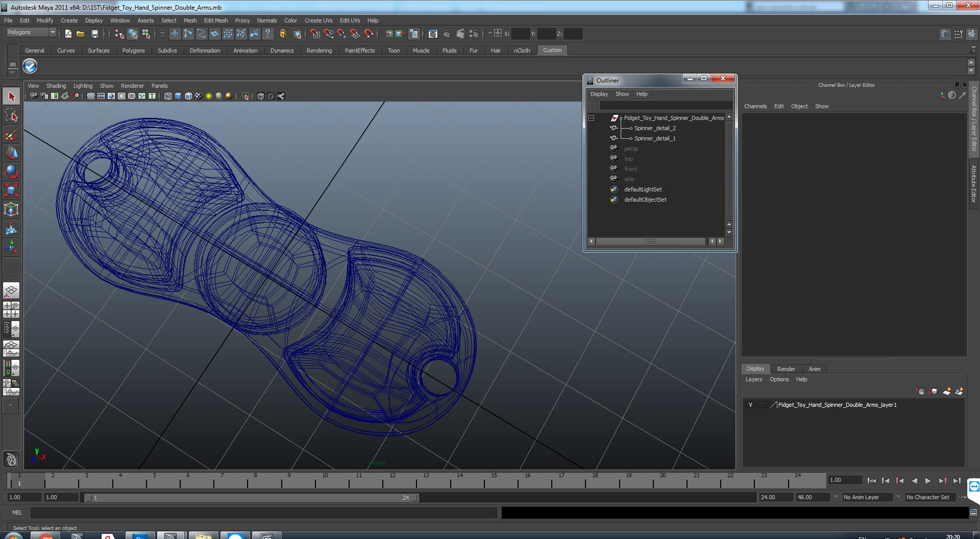Image resolution: width=980 pixels, height=539 pixels.
Task: Create layer from selected objects
Action: tap(959, 391)
